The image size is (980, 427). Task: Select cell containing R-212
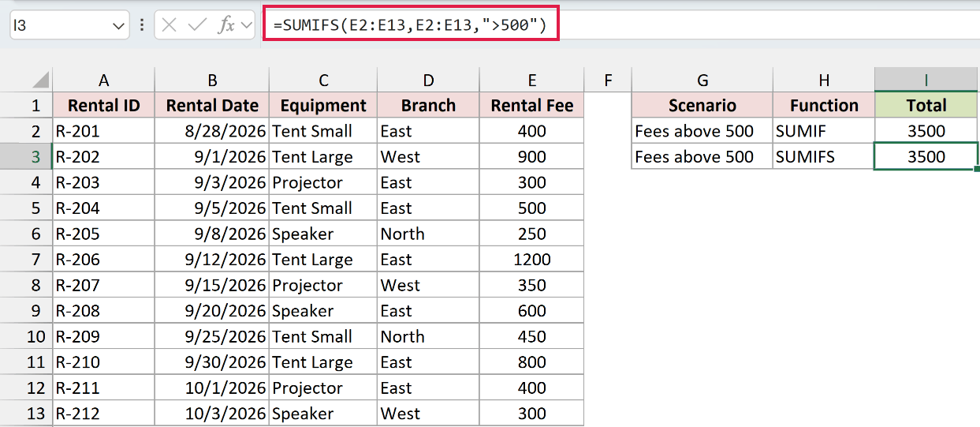(103, 413)
